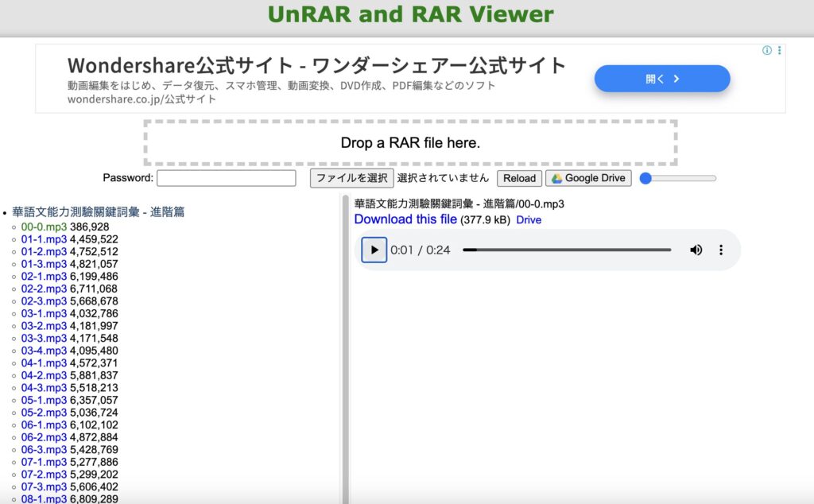Play the 00-0.mp3 audio

pos(374,250)
